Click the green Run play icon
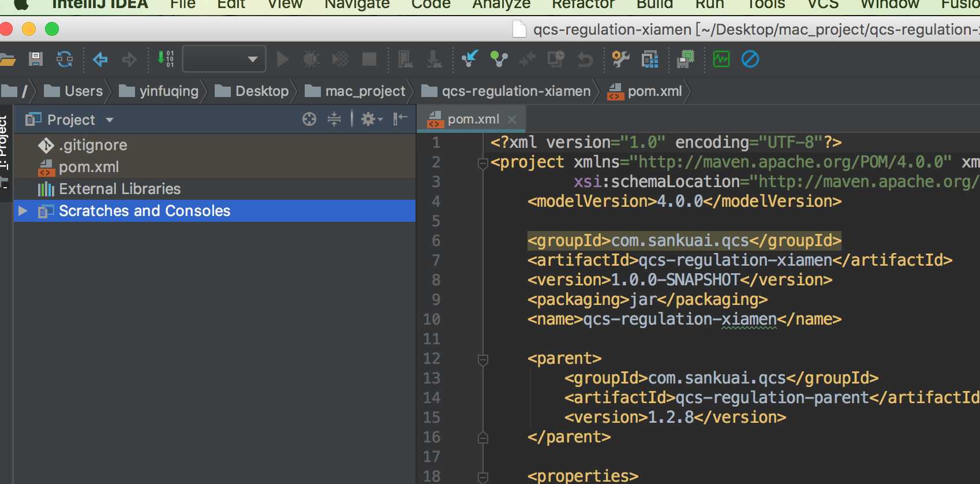 (x=283, y=59)
